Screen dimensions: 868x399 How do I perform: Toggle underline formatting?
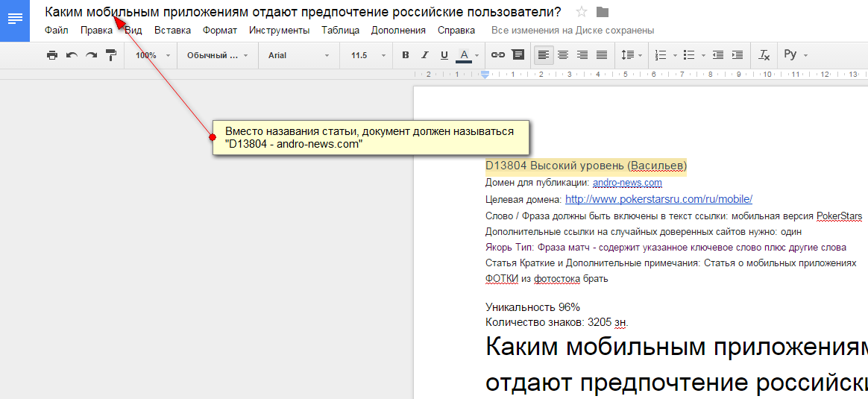click(444, 55)
